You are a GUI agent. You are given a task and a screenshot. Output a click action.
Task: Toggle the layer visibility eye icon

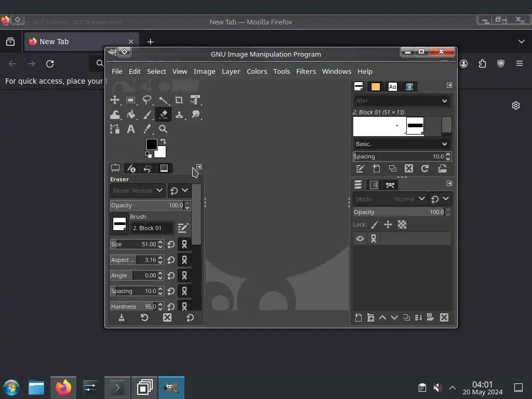[360, 238]
